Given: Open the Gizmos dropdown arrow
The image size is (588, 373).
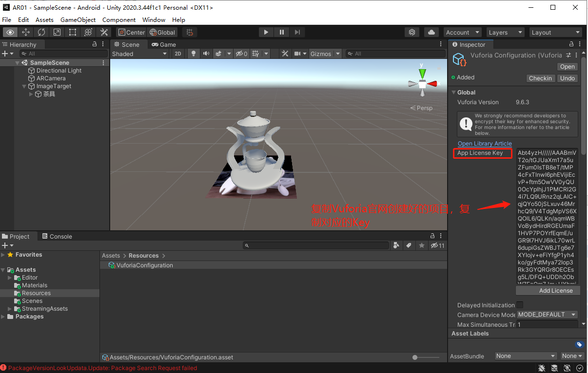Looking at the screenshot, I should [338, 54].
